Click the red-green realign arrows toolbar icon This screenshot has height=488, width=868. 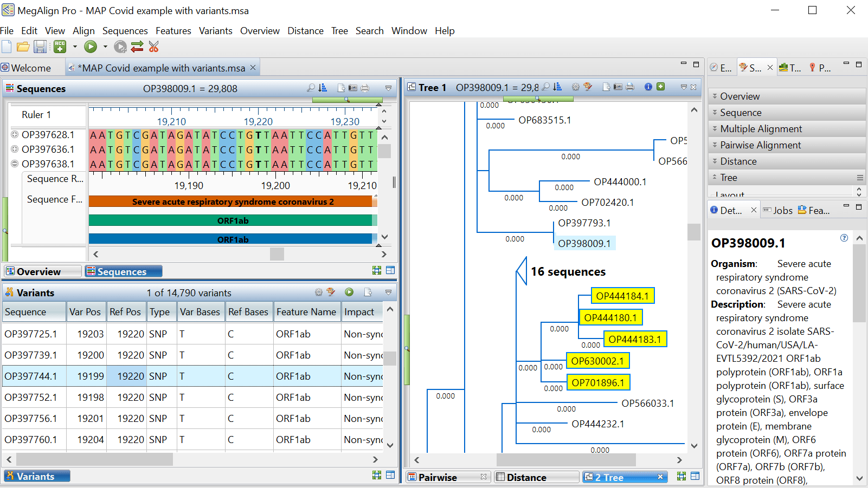pyautogui.click(x=137, y=47)
